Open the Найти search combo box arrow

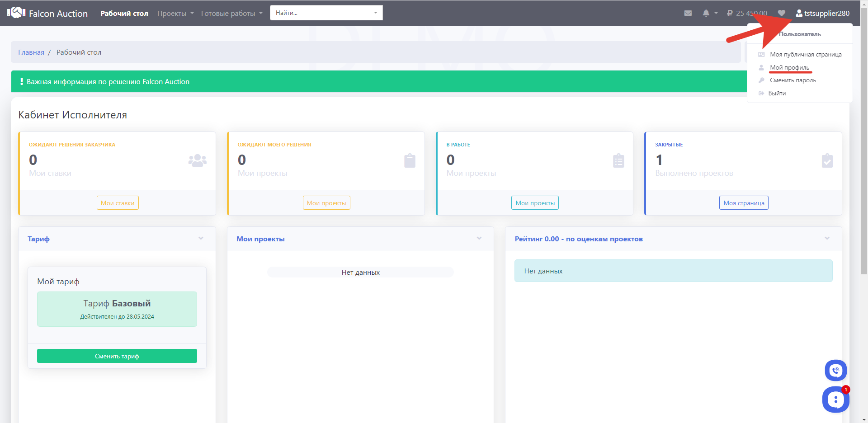click(375, 13)
